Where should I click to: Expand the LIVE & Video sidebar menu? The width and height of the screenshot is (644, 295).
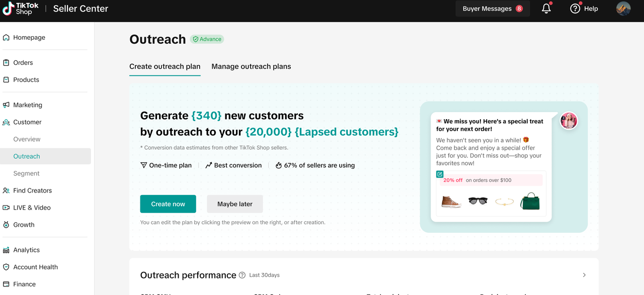click(32, 208)
